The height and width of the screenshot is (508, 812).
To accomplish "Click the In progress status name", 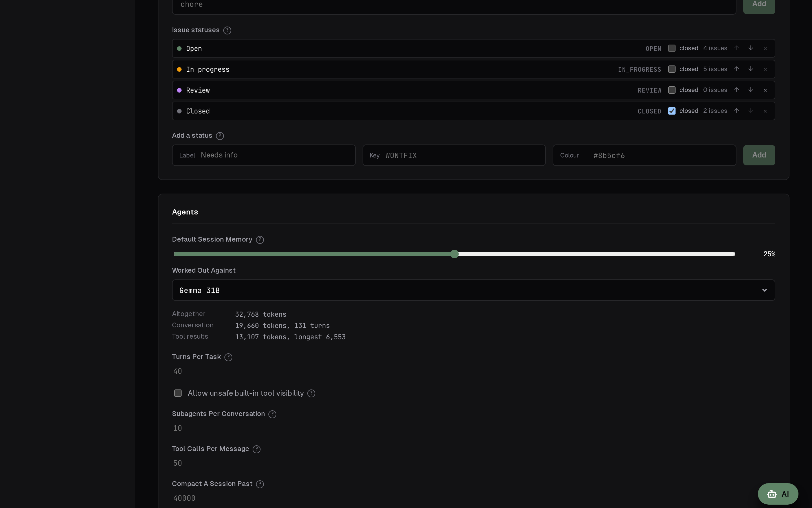I will pos(208,69).
